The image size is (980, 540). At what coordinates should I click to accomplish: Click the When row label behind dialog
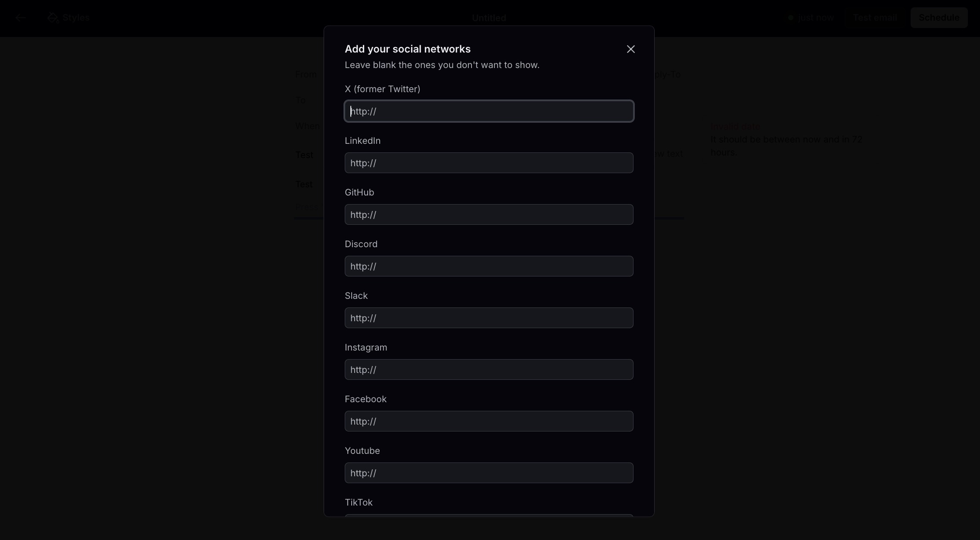coord(307,126)
